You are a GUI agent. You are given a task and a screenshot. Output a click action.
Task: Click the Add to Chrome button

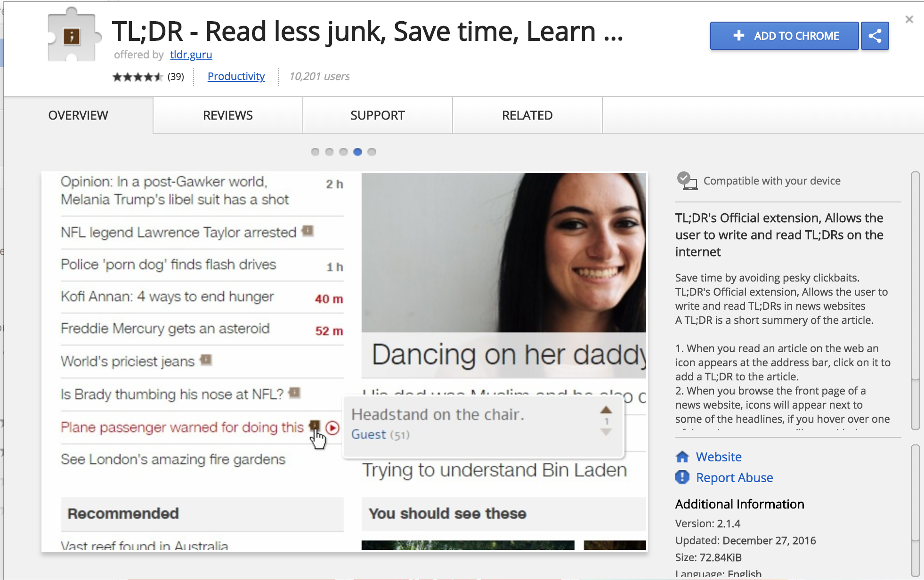(784, 36)
